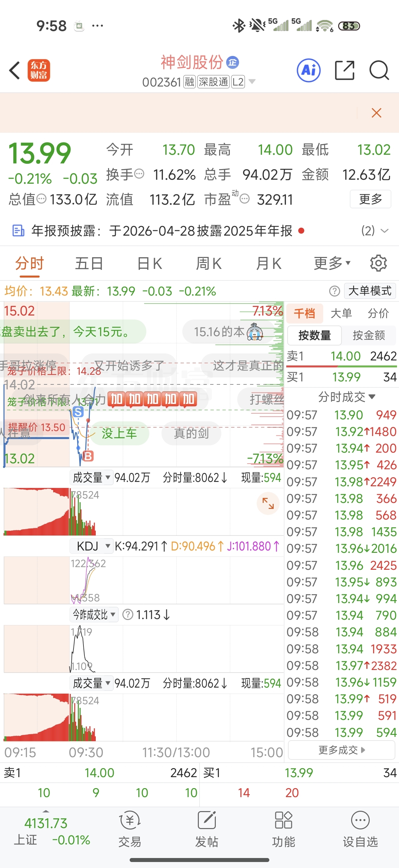Image resolution: width=399 pixels, height=868 pixels.
Task: Open the AI assistant icon
Action: click(x=309, y=71)
